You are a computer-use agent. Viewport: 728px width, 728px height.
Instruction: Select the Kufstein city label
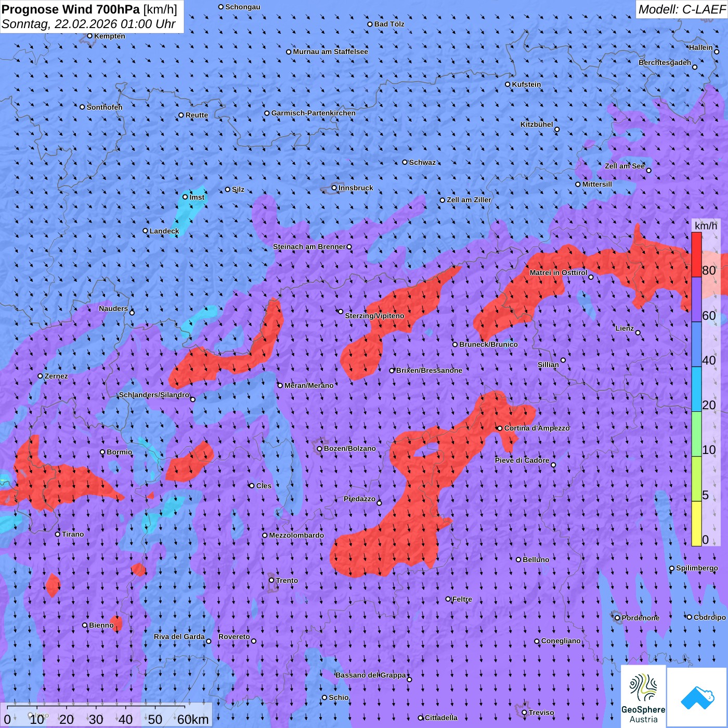[x=526, y=84]
